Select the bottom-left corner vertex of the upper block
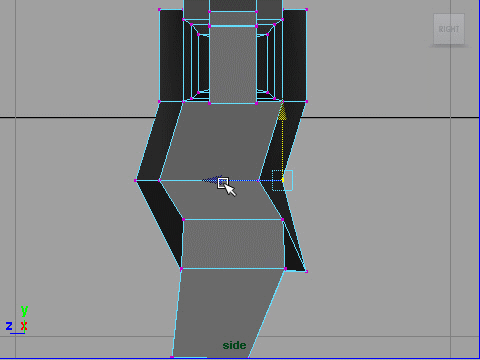 159,101
